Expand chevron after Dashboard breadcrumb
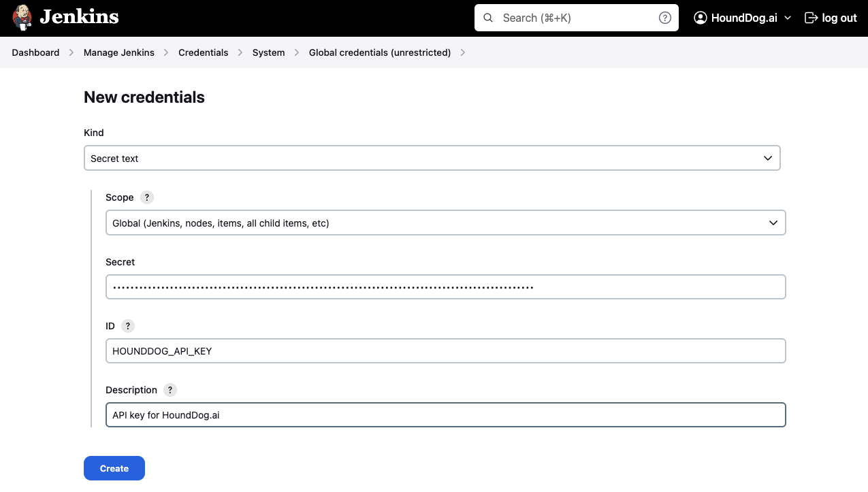 (71, 52)
